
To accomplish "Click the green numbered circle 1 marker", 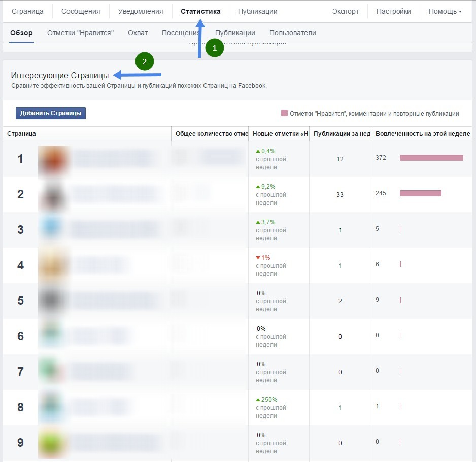I will point(215,48).
